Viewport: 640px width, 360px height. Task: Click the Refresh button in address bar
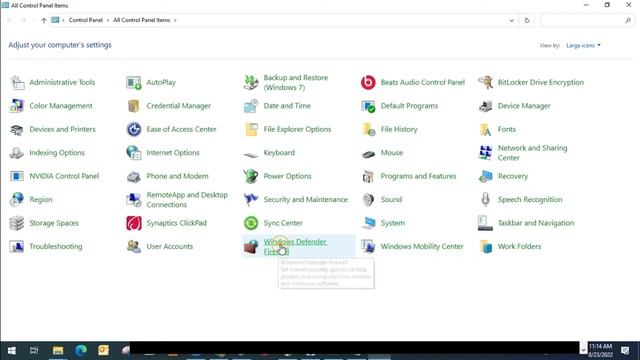[x=527, y=20]
